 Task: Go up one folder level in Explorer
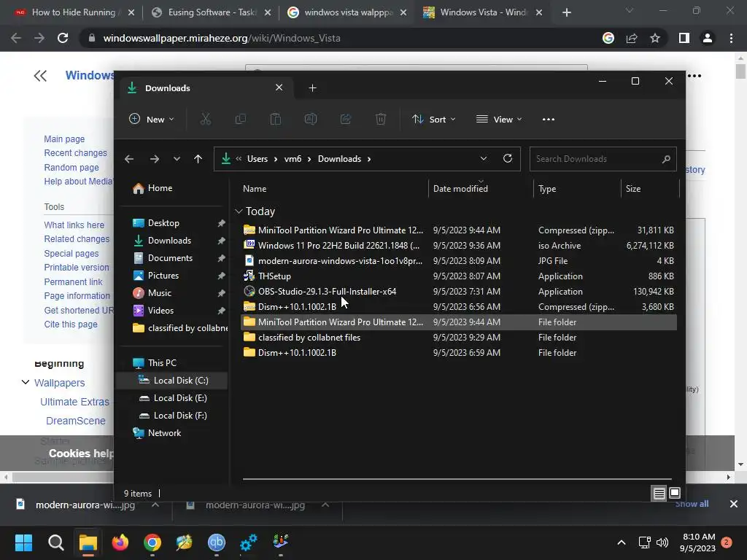point(198,159)
